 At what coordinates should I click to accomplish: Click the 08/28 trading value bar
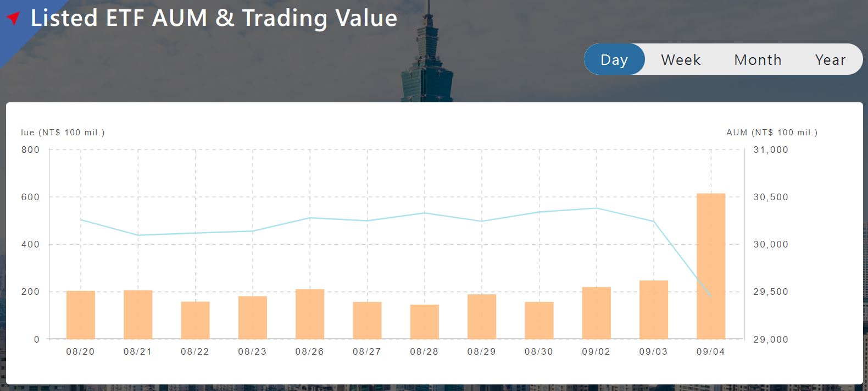pos(425,322)
